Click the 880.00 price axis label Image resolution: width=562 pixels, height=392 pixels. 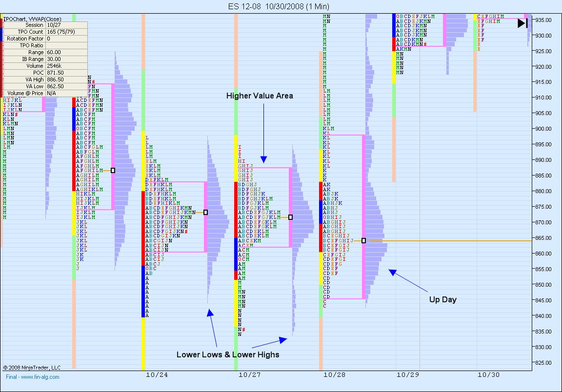[x=543, y=191]
